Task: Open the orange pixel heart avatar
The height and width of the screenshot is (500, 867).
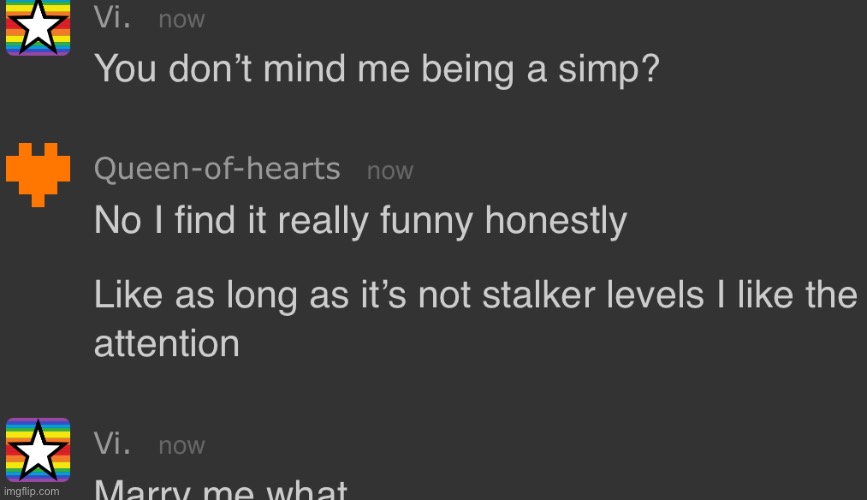Action: pyautogui.click(x=38, y=175)
